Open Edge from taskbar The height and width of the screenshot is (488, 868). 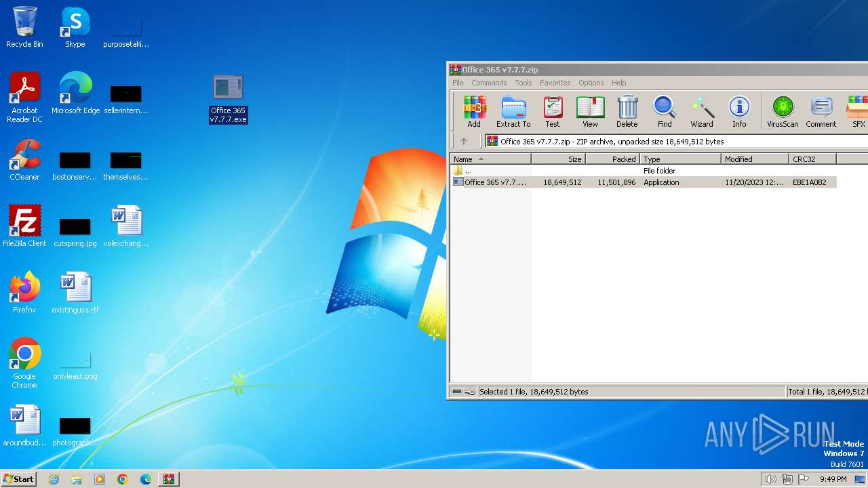click(146, 479)
